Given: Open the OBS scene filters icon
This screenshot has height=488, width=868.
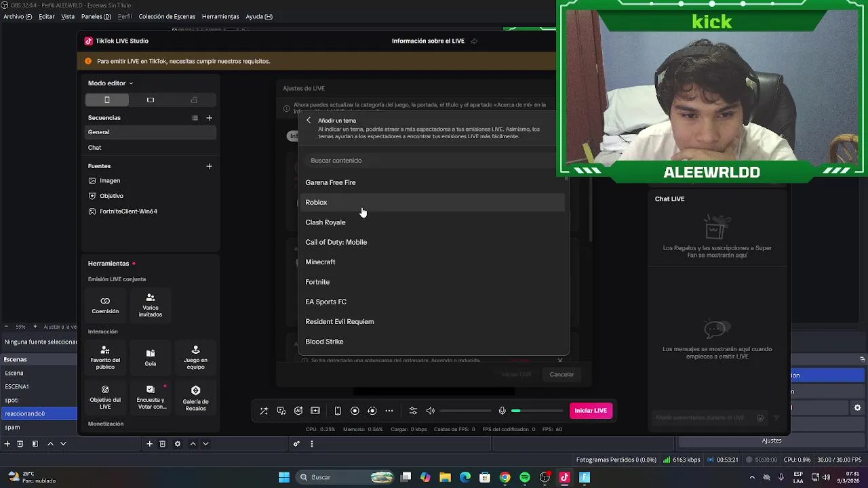Looking at the screenshot, I should (x=35, y=444).
